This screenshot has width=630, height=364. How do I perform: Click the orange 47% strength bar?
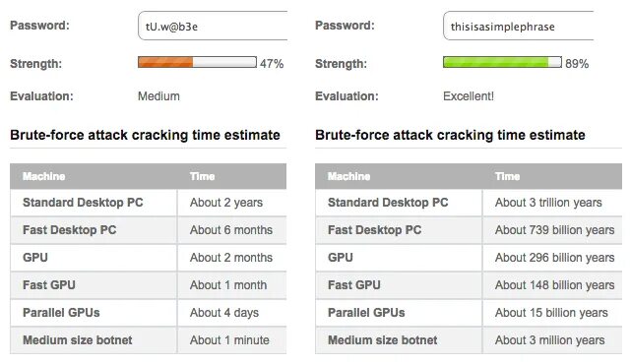(197, 62)
